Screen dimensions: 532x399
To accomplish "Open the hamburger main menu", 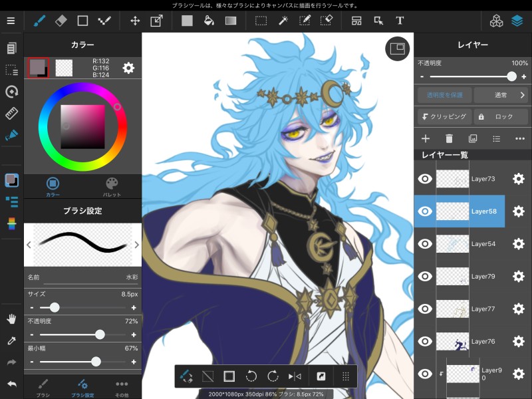I will [x=11, y=21].
